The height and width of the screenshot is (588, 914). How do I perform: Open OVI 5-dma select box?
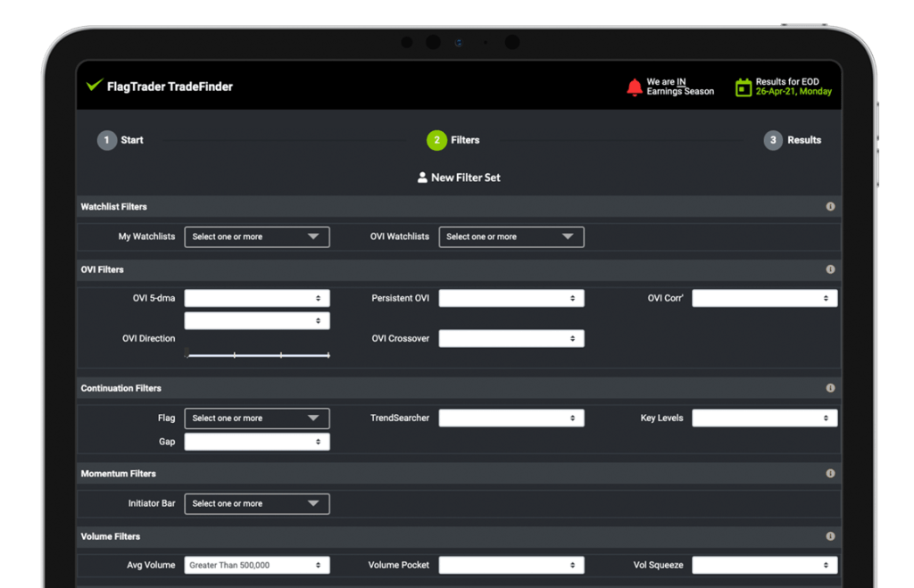257,298
